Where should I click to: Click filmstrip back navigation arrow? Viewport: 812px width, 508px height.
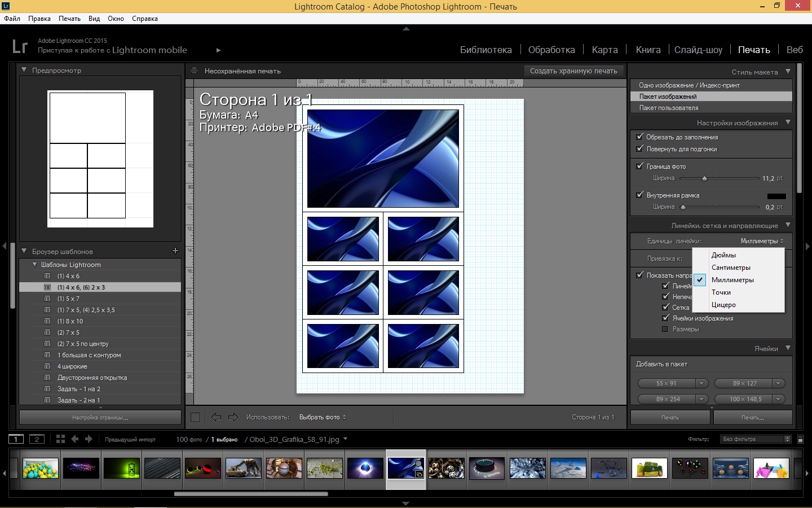(75, 439)
